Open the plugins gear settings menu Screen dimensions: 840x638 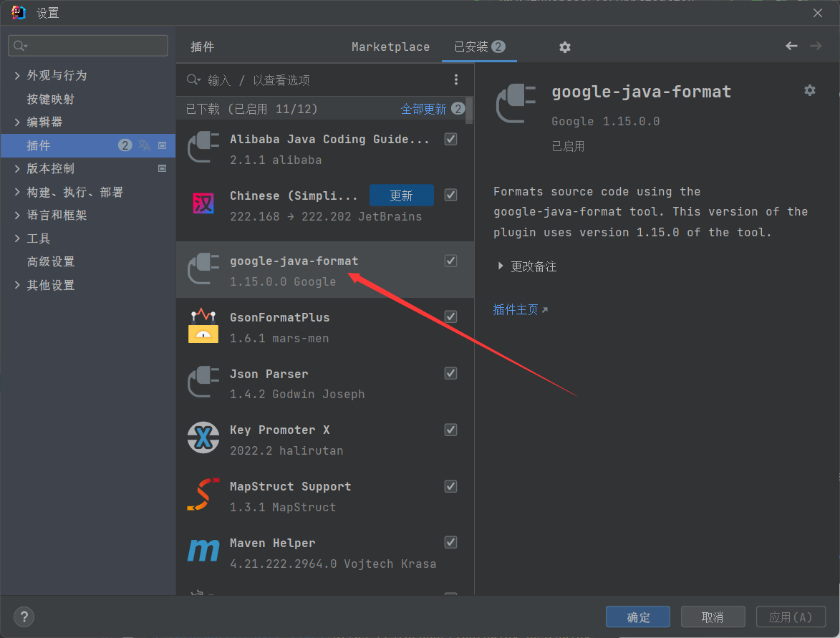(564, 47)
